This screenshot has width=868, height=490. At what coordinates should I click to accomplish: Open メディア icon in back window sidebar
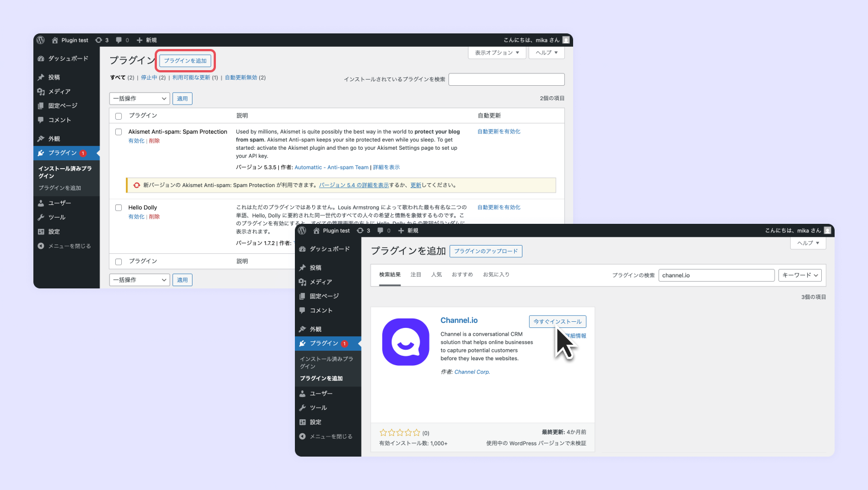point(41,91)
